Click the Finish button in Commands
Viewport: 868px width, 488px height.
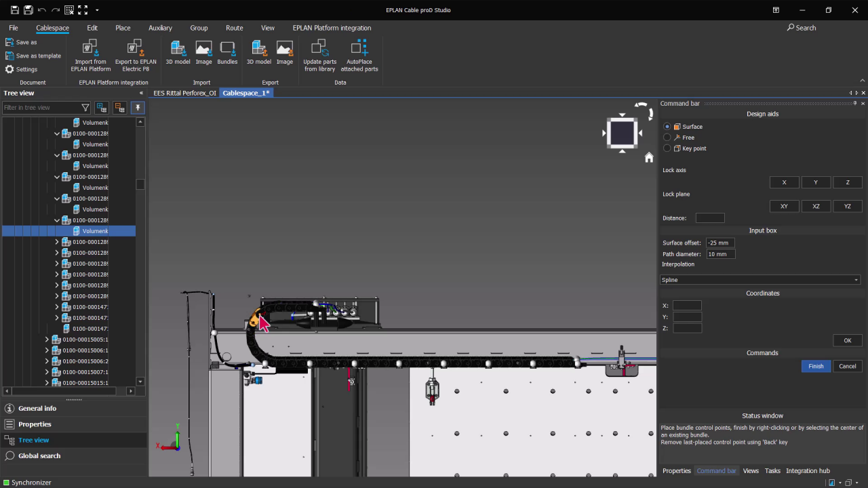[x=816, y=366]
